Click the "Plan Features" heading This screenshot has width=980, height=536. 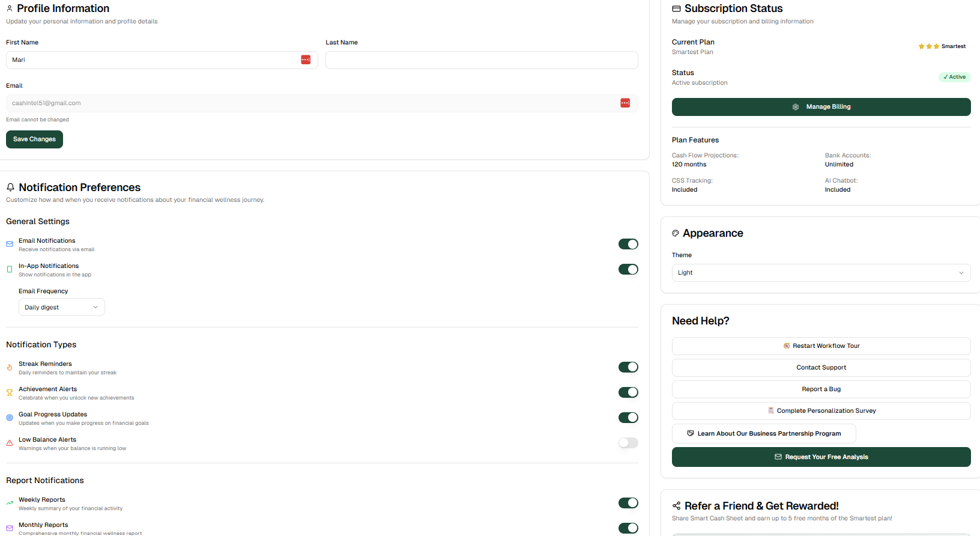tap(695, 140)
